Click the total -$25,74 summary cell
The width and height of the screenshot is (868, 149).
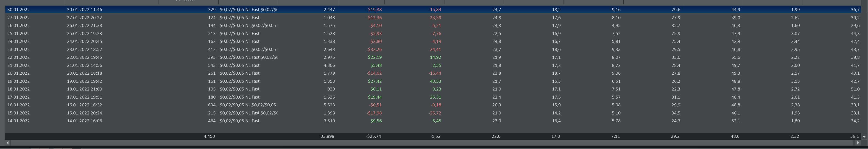coord(373,137)
